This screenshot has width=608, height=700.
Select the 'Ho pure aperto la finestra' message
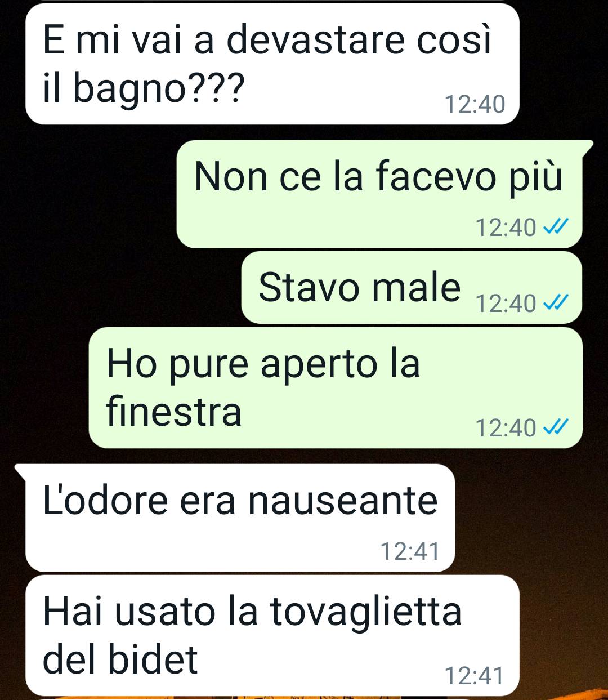(x=336, y=388)
